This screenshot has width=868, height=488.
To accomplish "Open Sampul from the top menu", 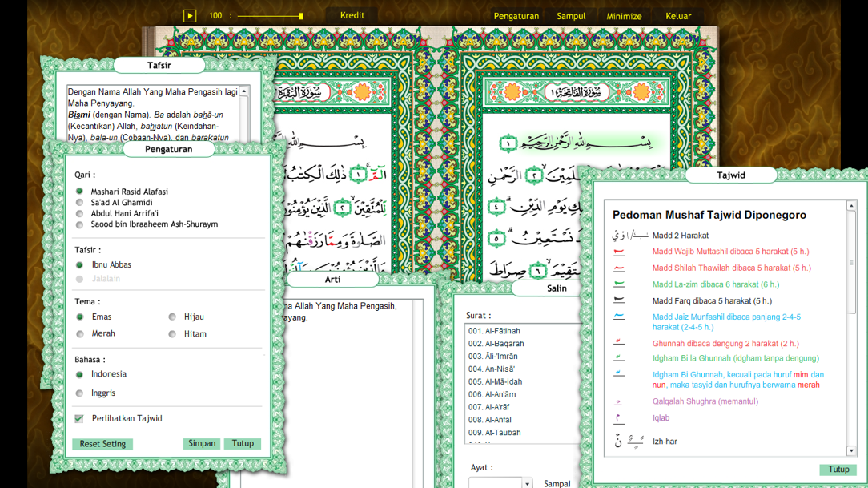I will 571,15.
